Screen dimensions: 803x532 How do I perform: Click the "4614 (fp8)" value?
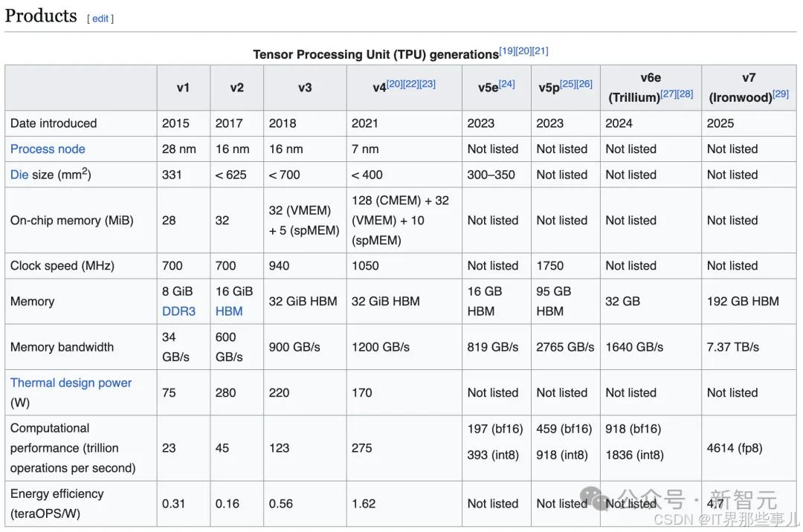point(735,448)
